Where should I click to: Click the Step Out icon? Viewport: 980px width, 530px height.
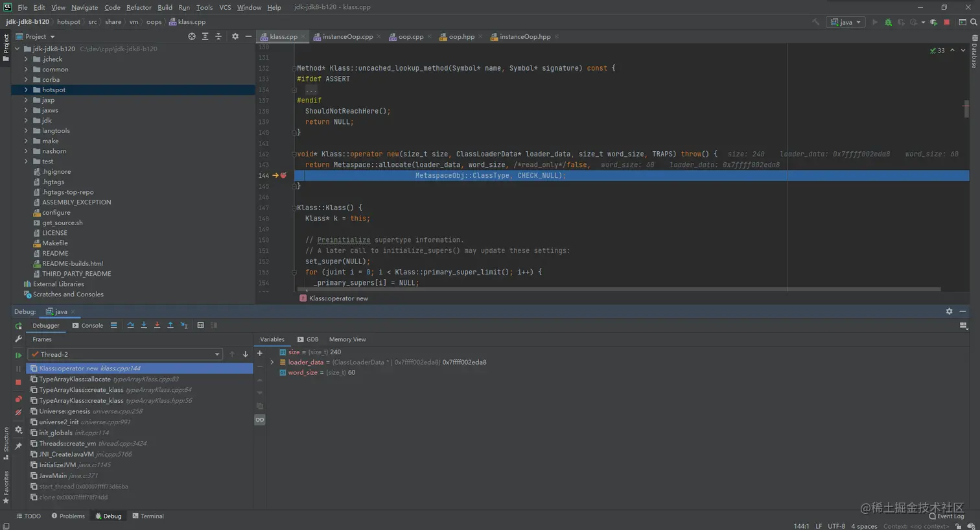pyautogui.click(x=170, y=326)
